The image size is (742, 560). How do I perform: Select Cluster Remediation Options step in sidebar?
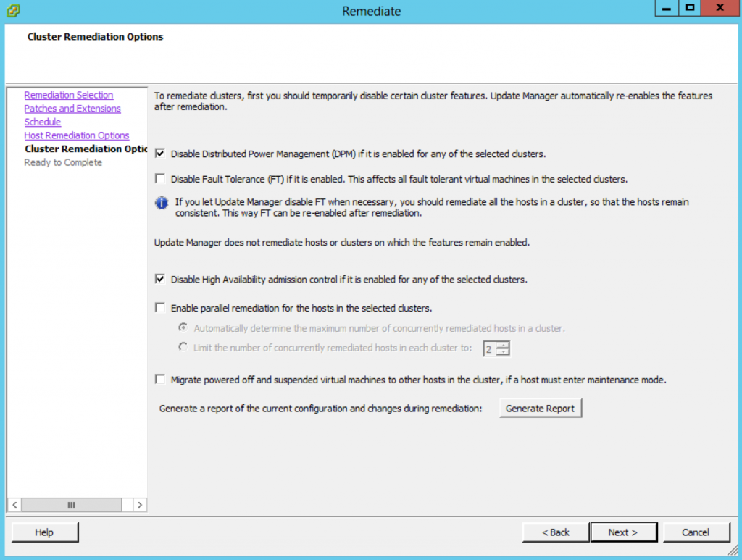(x=86, y=149)
